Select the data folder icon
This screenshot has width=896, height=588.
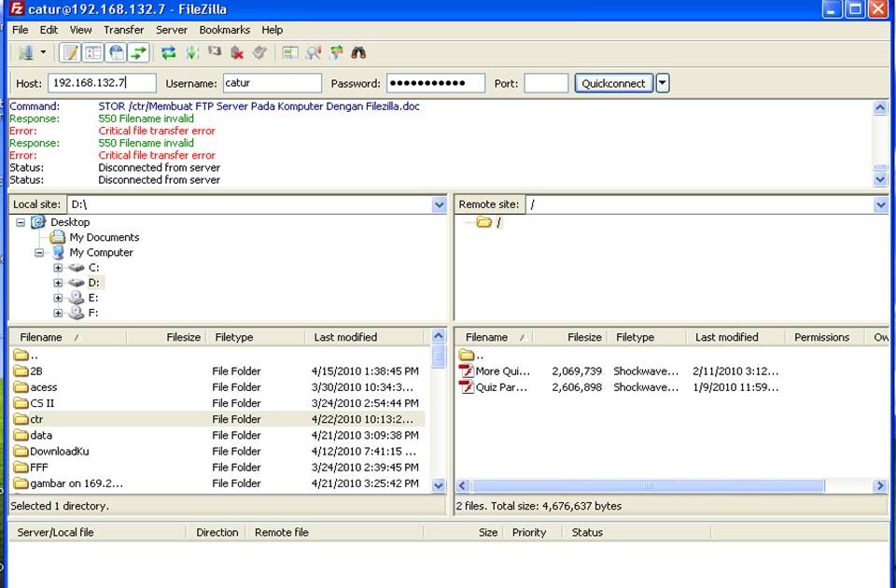coord(21,435)
